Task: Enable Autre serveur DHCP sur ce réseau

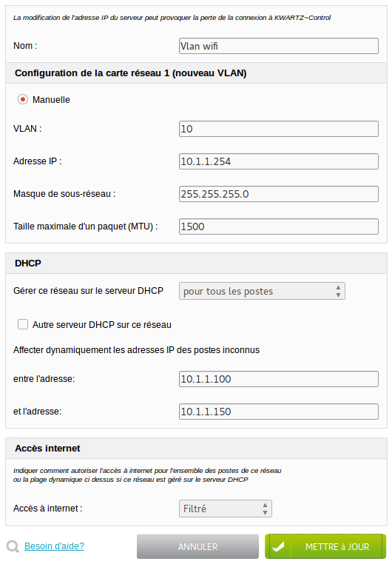Action: coord(23,324)
